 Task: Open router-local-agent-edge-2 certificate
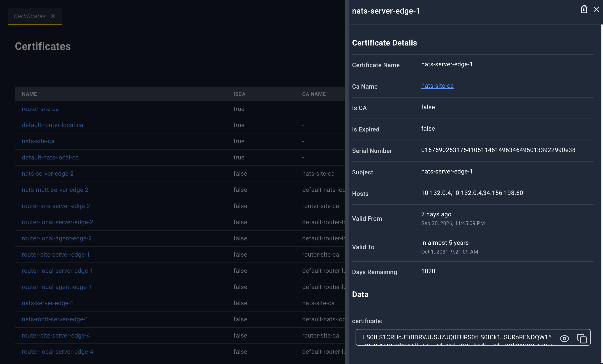click(x=56, y=238)
